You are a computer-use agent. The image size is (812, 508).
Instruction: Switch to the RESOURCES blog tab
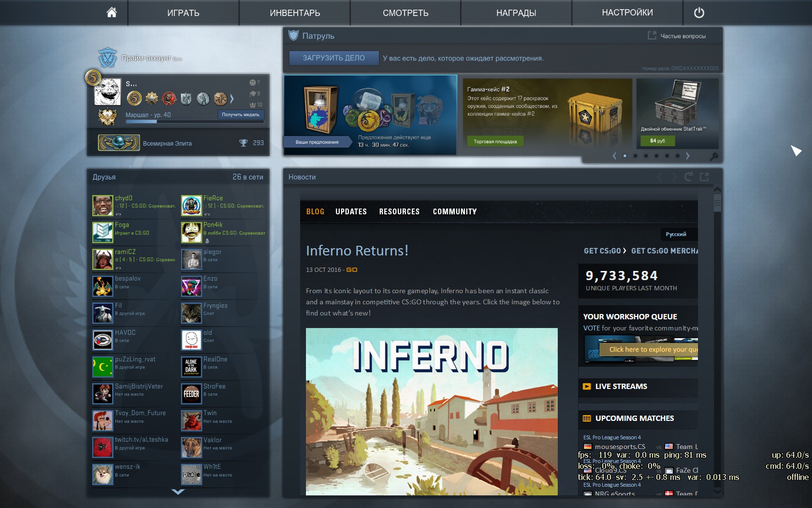point(399,211)
